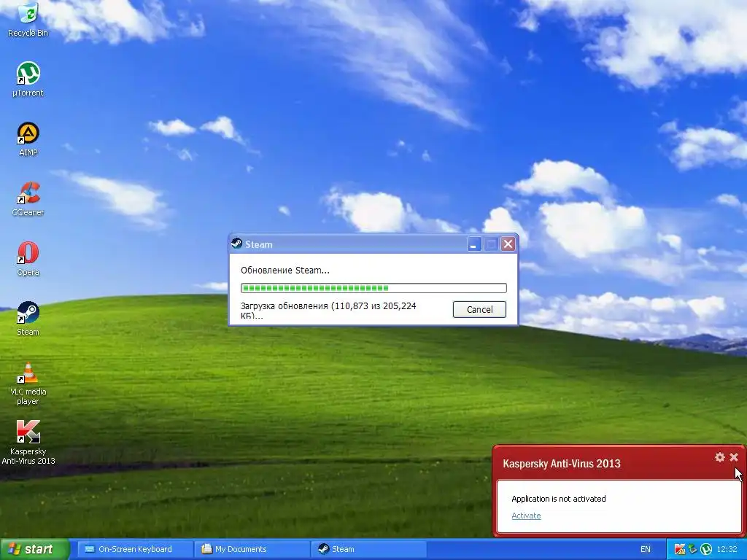Click the 12:32 taskbar clock
Image resolution: width=747 pixels, height=560 pixels.
coord(727,549)
